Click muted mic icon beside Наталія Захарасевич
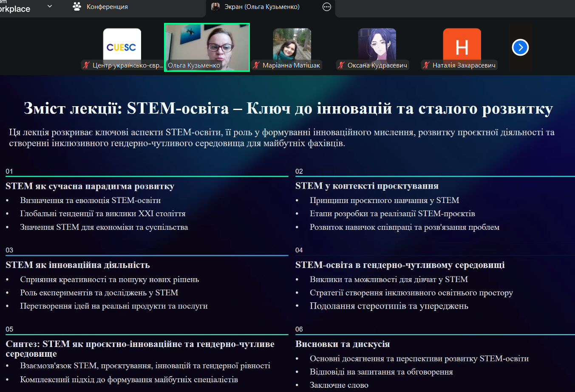 (x=426, y=65)
